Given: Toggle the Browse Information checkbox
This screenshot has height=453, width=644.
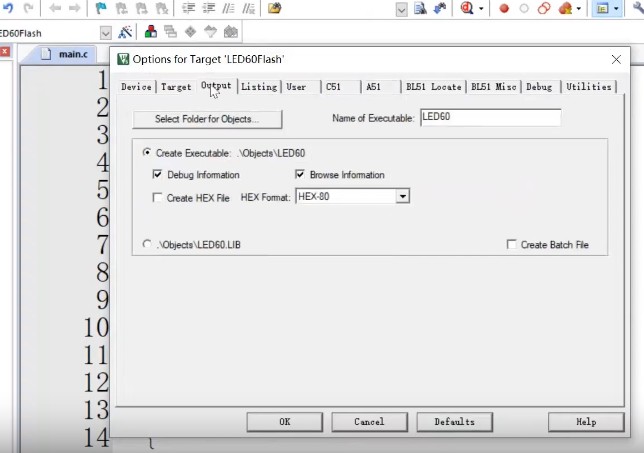Looking at the screenshot, I should pyautogui.click(x=300, y=174).
